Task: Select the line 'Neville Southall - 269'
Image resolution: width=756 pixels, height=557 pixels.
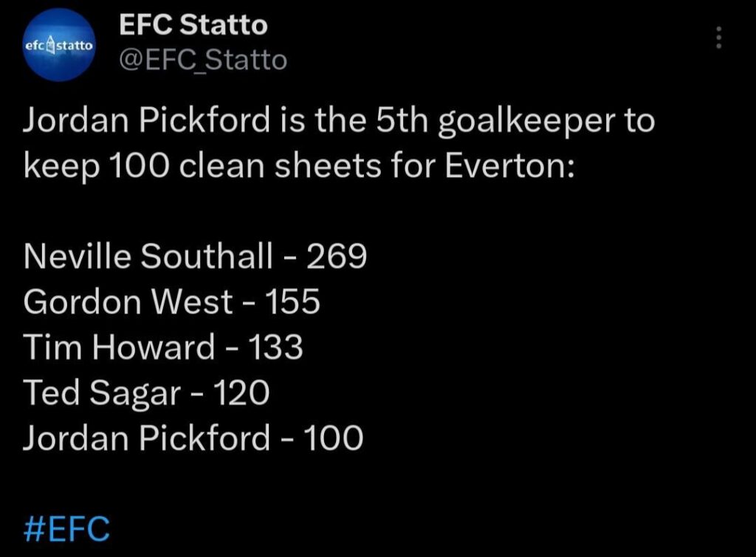Action: (194, 257)
